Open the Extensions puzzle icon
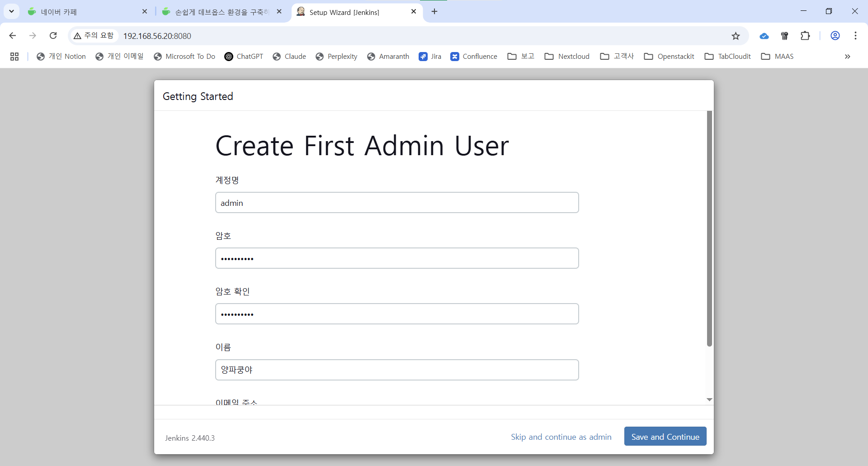The height and width of the screenshot is (466, 868). coord(805,36)
